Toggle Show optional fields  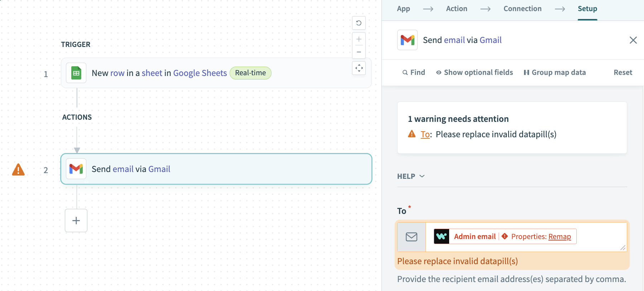pyautogui.click(x=474, y=72)
